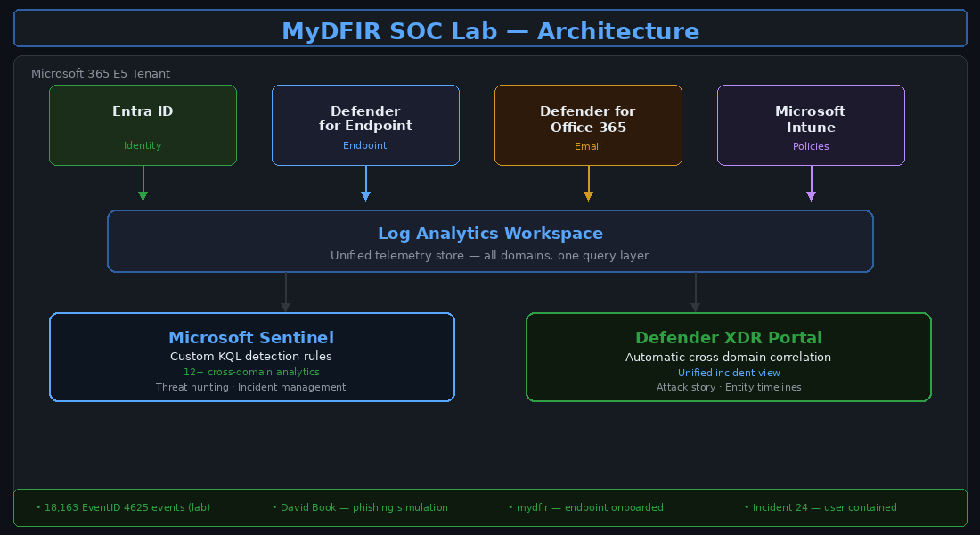Select the Entra ID identity node
The width and height of the screenshot is (980, 535).
pyautogui.click(x=143, y=125)
